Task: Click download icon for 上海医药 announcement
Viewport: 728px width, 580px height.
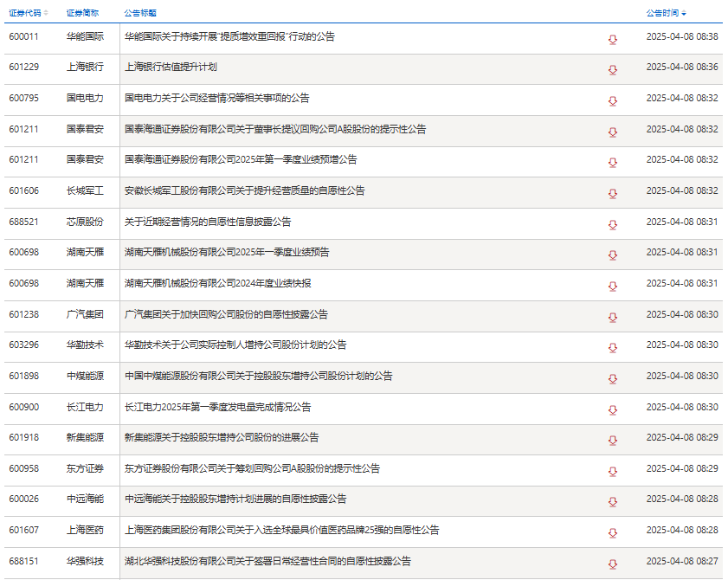Action: pos(613,532)
